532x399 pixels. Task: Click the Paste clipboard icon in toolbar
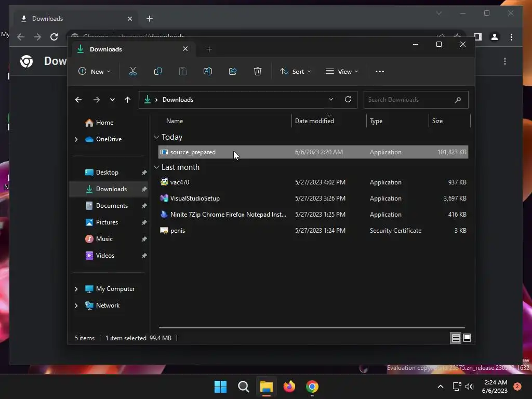(x=183, y=71)
